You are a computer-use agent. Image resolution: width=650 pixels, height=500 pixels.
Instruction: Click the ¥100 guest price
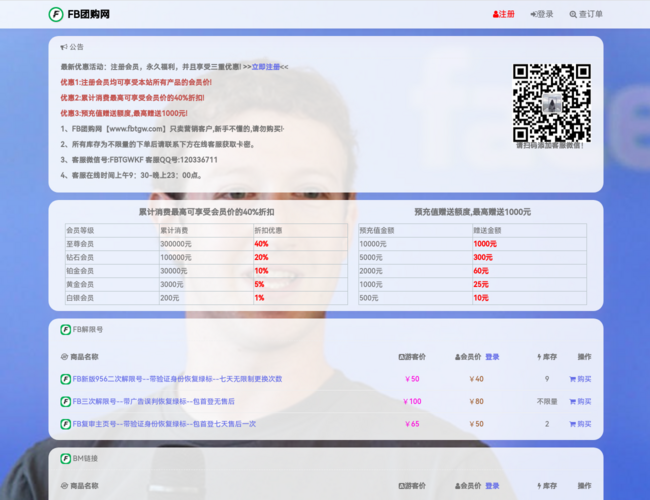coord(412,401)
